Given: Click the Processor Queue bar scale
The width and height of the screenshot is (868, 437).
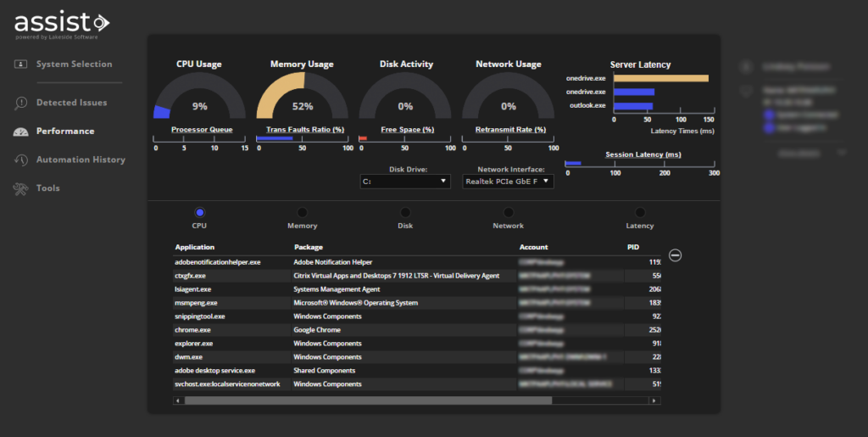Looking at the screenshot, I should pyautogui.click(x=199, y=138).
